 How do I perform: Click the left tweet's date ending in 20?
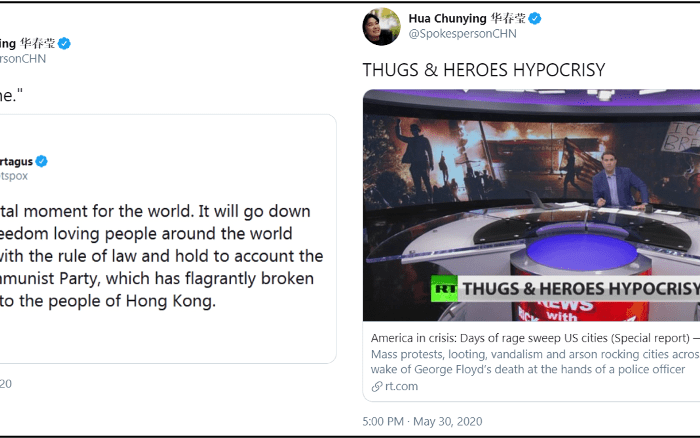[x=6, y=384]
